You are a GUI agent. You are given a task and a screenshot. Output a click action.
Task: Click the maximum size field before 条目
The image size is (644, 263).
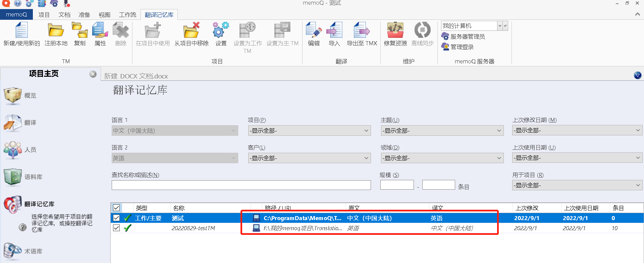438,185
